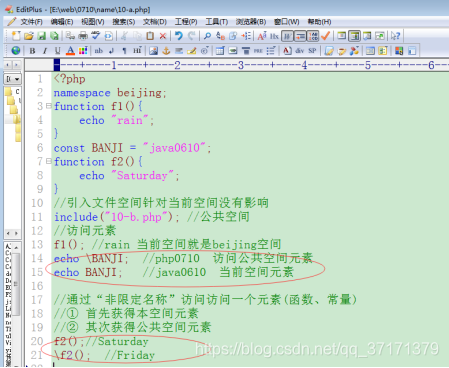Click "echo BANJI;" on line 15
Screen dimensions: 449x368
coord(88,272)
